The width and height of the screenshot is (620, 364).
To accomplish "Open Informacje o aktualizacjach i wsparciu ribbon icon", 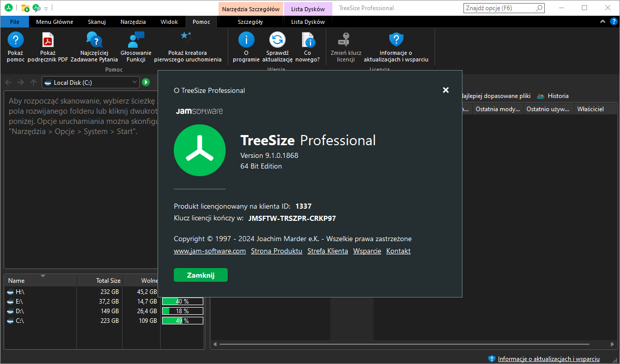I will [x=396, y=40].
